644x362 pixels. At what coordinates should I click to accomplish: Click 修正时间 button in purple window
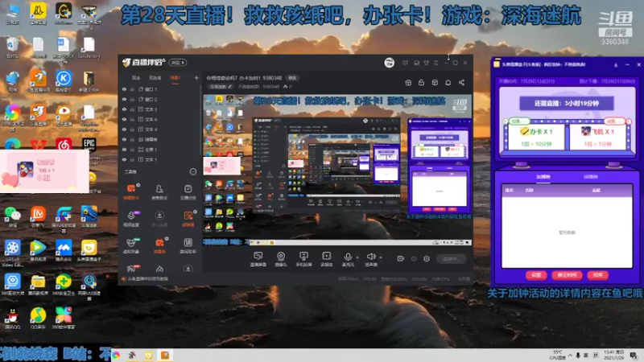click(567, 275)
